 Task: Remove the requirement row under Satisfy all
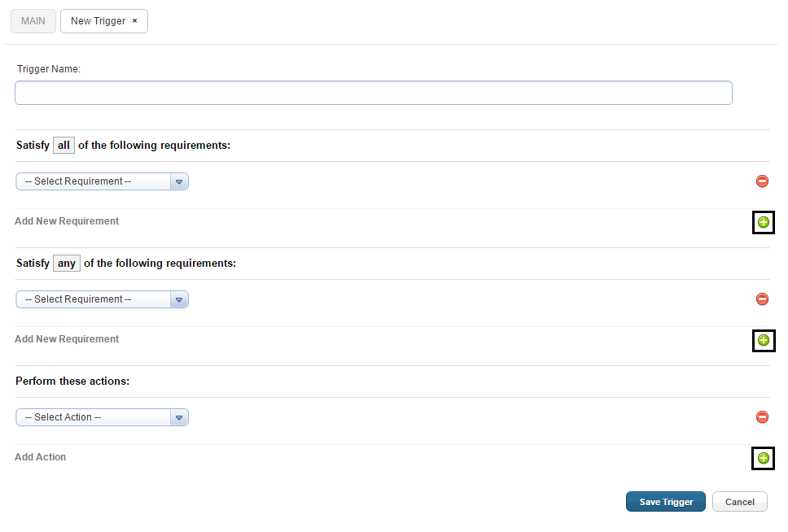762,181
